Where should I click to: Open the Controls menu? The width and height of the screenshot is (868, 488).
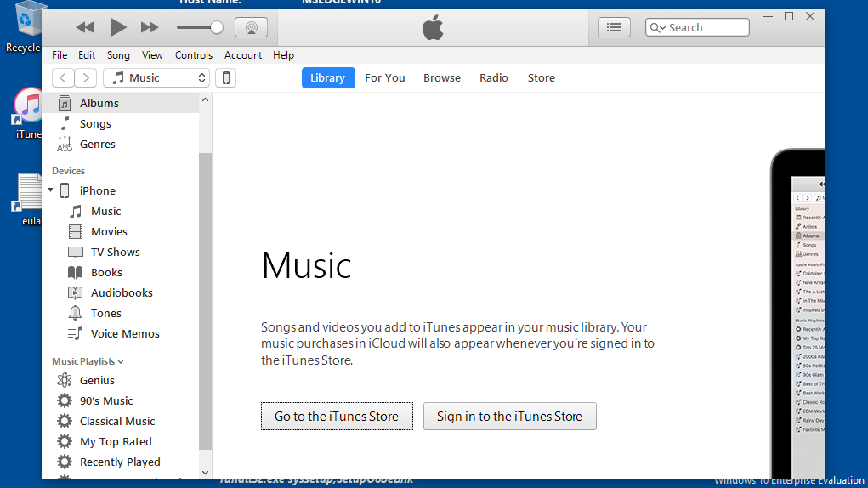[x=194, y=55]
